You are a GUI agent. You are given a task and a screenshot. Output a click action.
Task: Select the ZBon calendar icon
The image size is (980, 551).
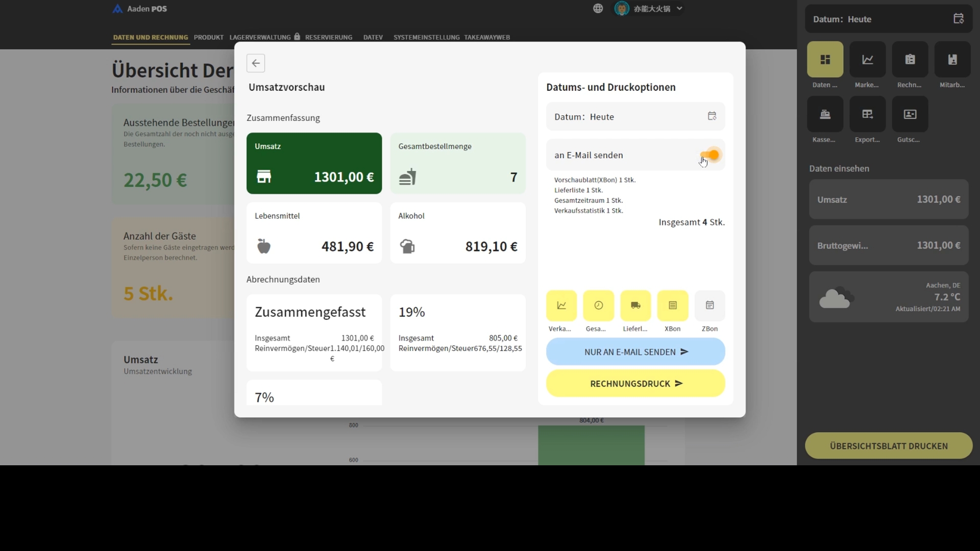pos(709,306)
